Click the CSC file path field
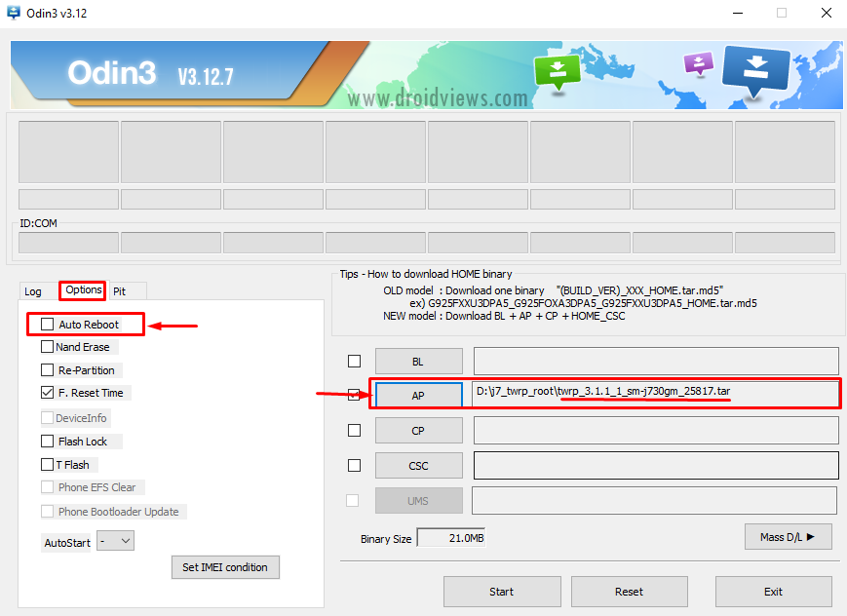Viewport: 847px width, 616px height. click(656, 465)
